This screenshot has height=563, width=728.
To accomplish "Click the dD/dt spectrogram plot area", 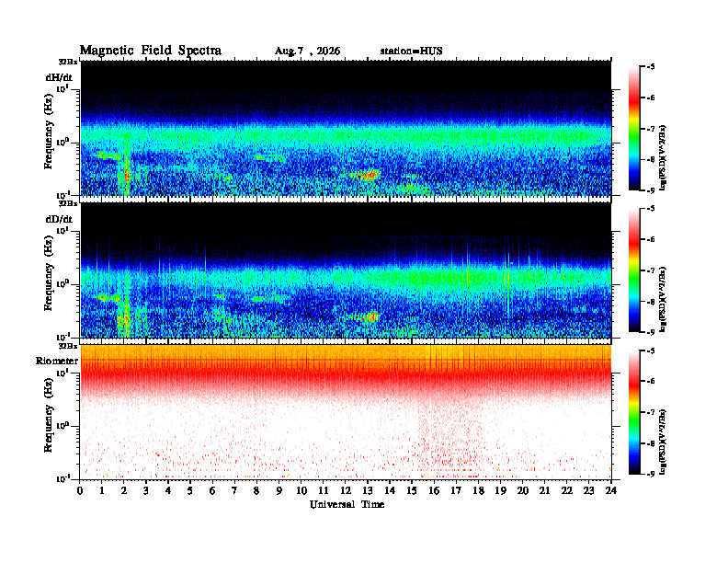I will pyautogui.click(x=346, y=270).
